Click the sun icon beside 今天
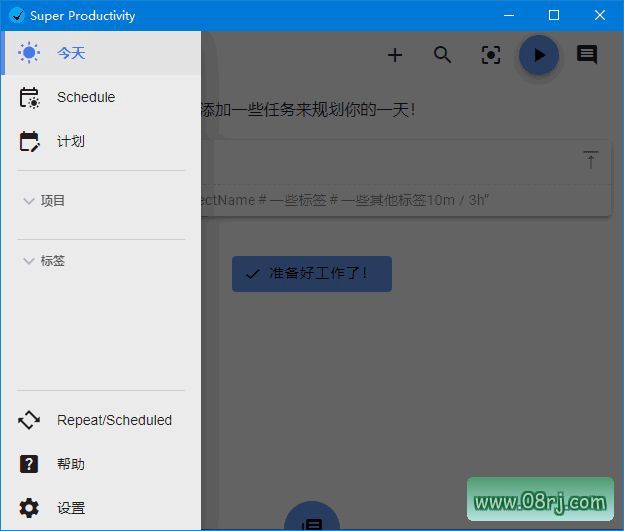The image size is (624, 531). click(29, 53)
